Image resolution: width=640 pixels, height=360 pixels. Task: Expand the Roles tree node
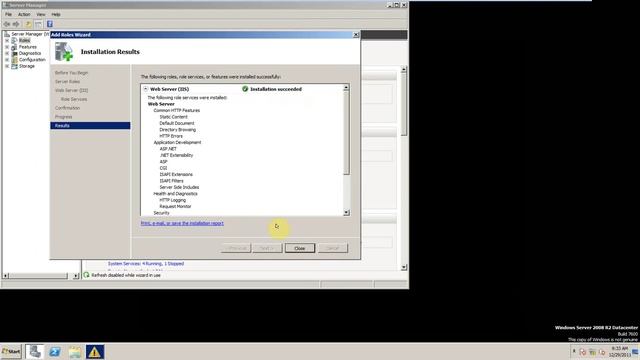click(x=7, y=40)
